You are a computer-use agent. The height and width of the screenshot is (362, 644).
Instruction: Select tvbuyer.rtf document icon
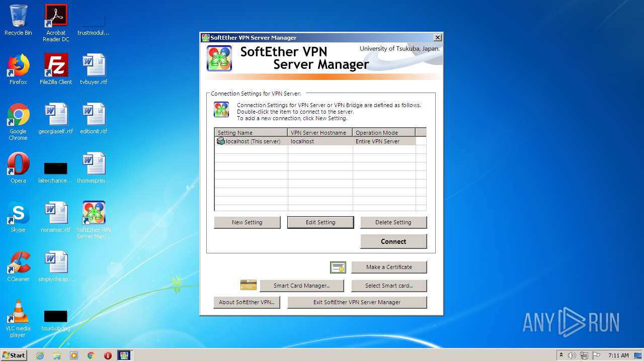94,69
